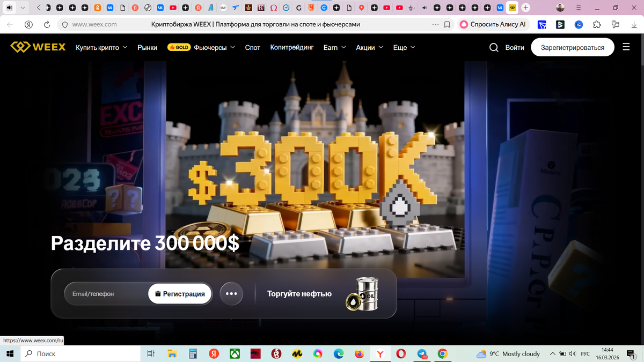Viewport: 644px width, 362px height.
Task: Open Calculator from the taskbar
Action: (x=193, y=353)
